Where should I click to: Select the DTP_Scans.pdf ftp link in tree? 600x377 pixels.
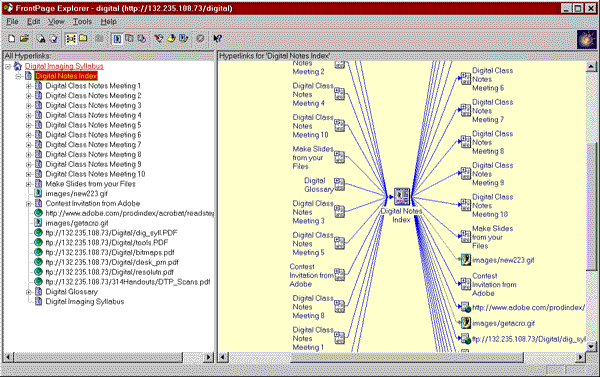click(128, 282)
